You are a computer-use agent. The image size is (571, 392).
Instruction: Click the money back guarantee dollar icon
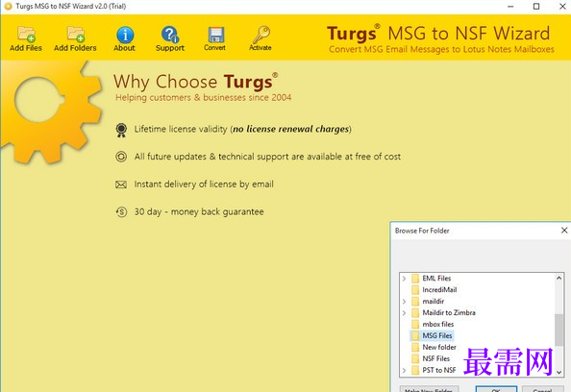[x=121, y=211]
